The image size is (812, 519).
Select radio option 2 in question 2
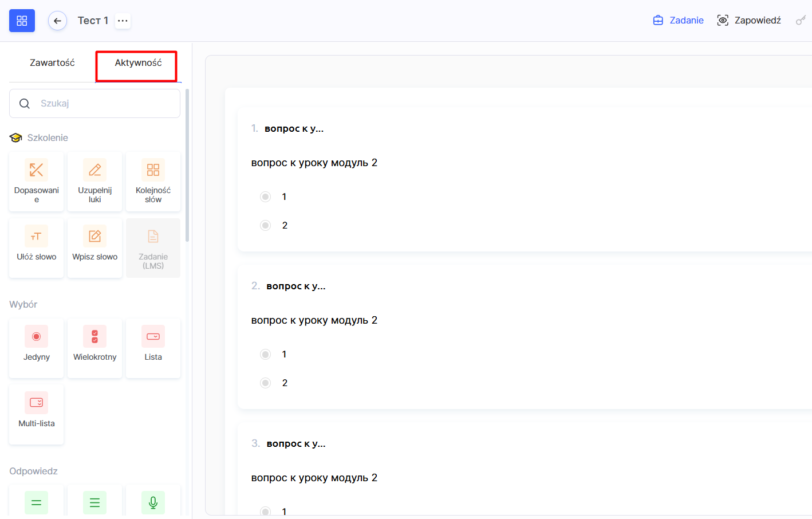(265, 383)
